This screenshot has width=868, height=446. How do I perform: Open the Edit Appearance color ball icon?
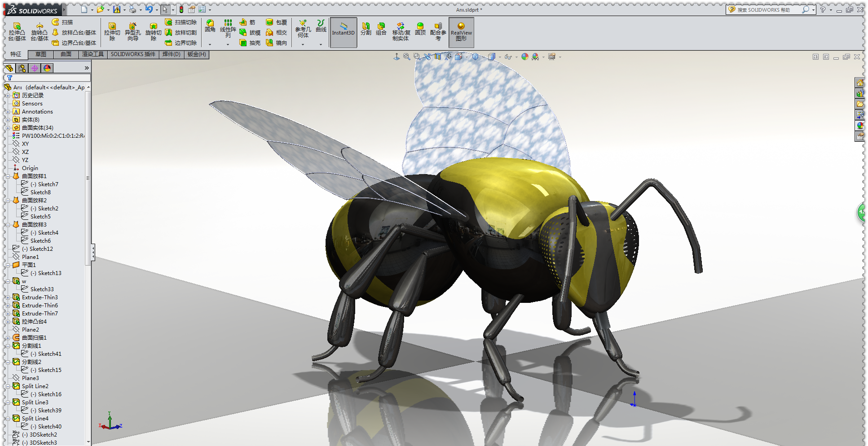pyautogui.click(x=524, y=57)
